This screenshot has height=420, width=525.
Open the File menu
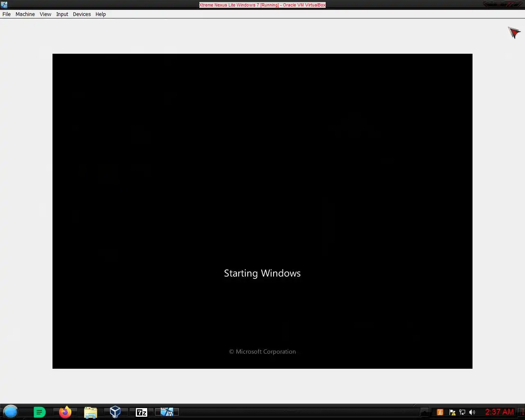(x=7, y=14)
